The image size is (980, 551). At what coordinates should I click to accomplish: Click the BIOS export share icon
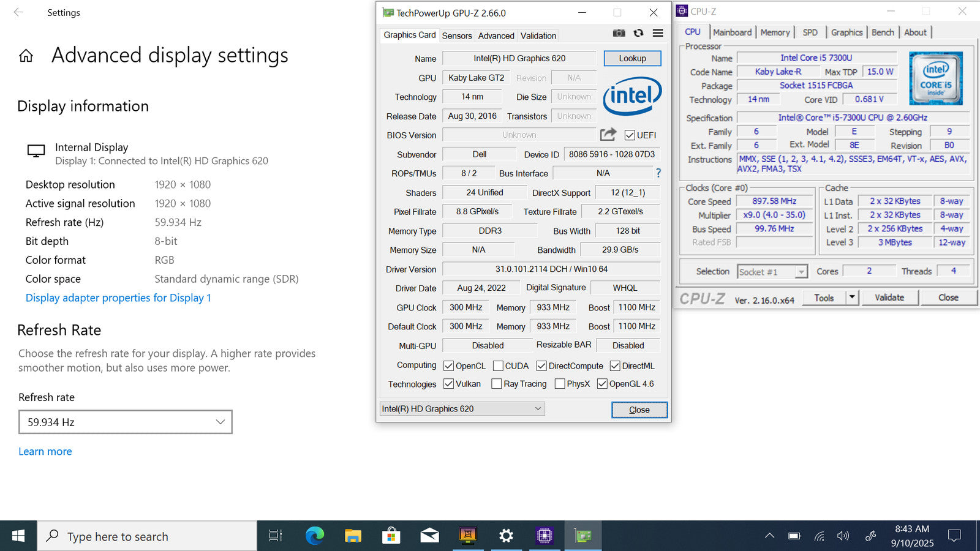(608, 135)
